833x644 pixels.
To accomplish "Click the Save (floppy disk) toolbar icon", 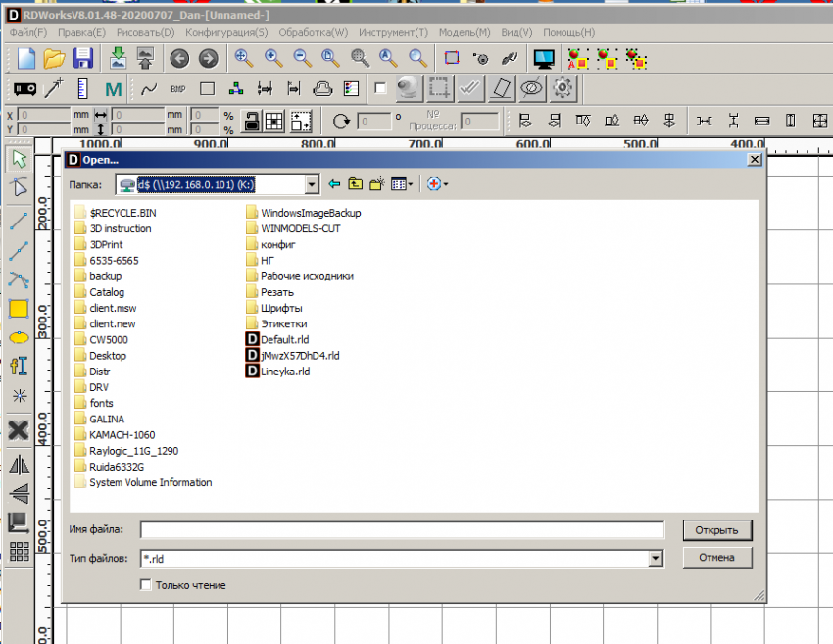I will click(x=83, y=58).
